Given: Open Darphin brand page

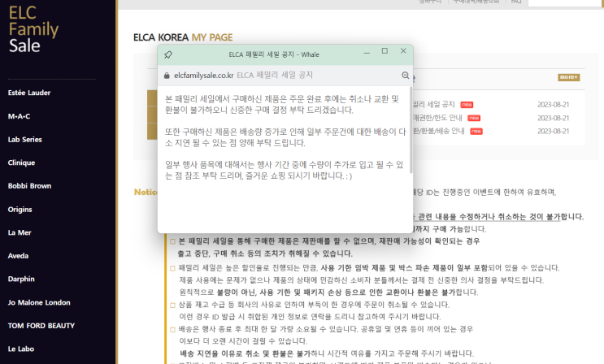Looking at the screenshot, I should 21,279.
